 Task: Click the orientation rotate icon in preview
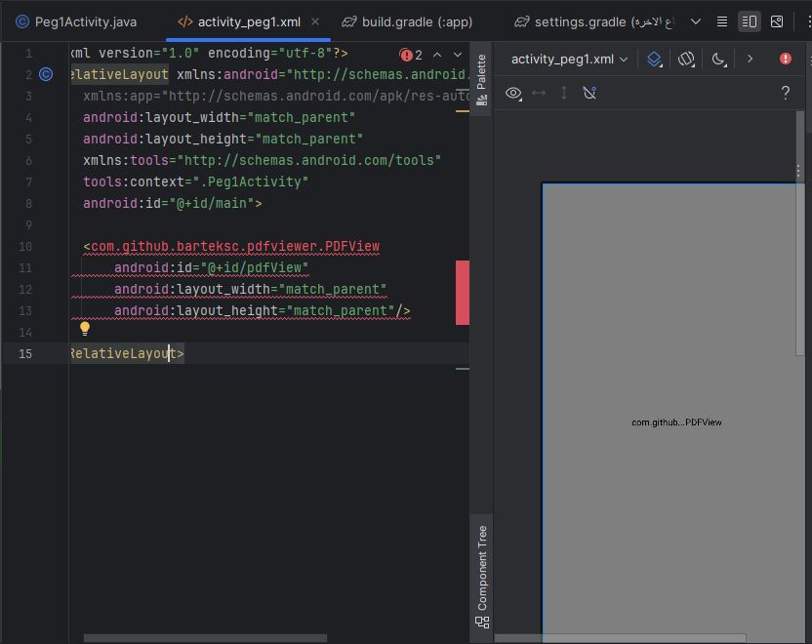click(686, 59)
